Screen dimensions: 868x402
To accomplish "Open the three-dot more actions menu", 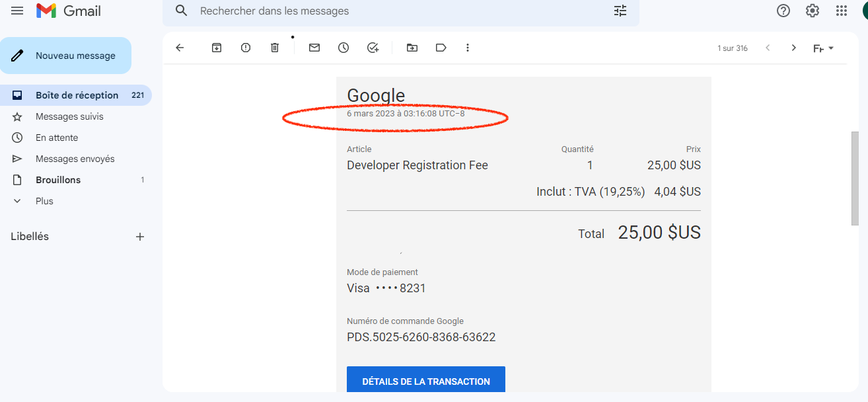I will tap(468, 48).
